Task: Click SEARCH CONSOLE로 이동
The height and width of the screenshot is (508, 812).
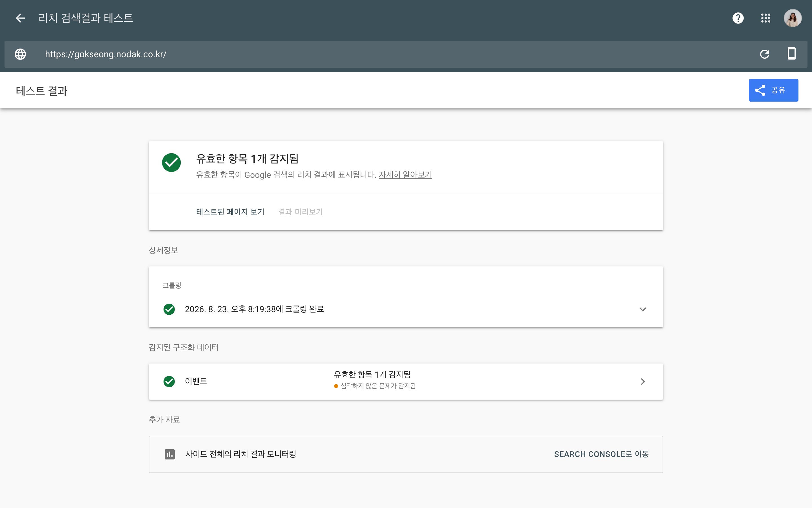Action: point(601,454)
